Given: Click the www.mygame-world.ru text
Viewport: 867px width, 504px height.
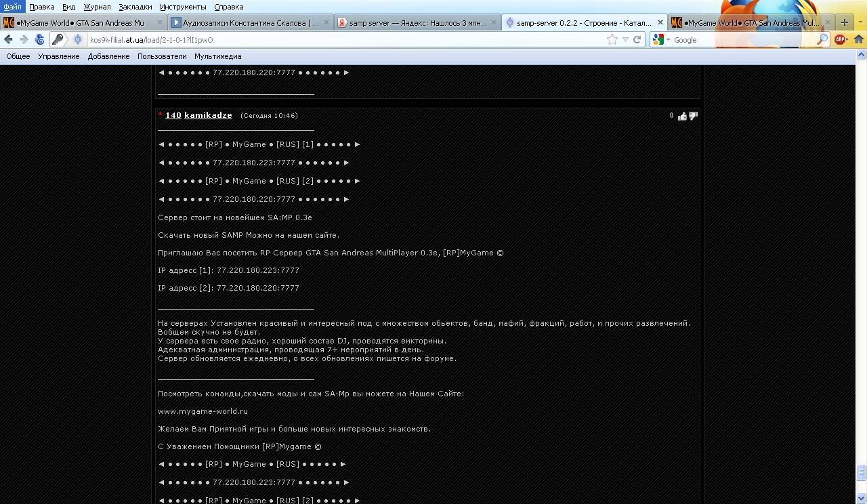Looking at the screenshot, I should [203, 411].
